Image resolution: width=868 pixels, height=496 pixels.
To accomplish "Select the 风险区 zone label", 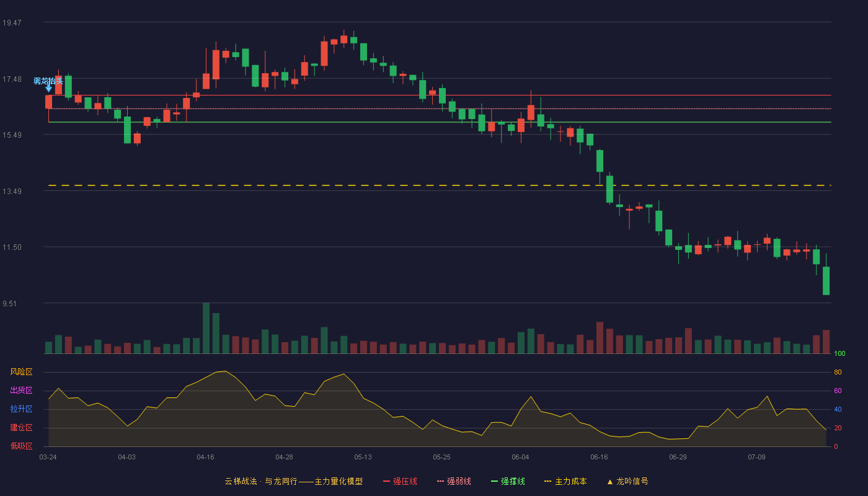I will coord(21,372).
